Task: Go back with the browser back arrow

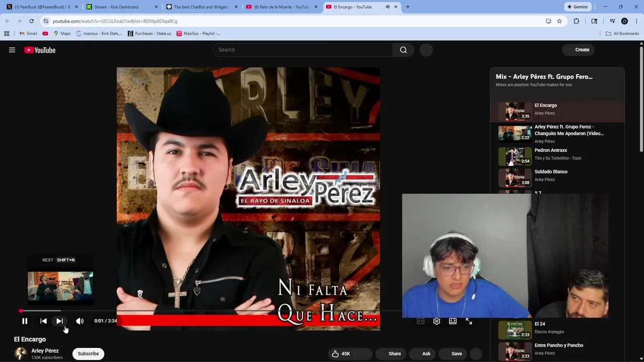Action: (7, 21)
